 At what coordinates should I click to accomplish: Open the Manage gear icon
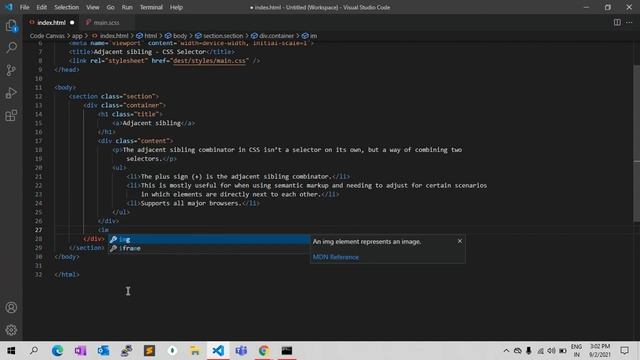click(x=11, y=329)
